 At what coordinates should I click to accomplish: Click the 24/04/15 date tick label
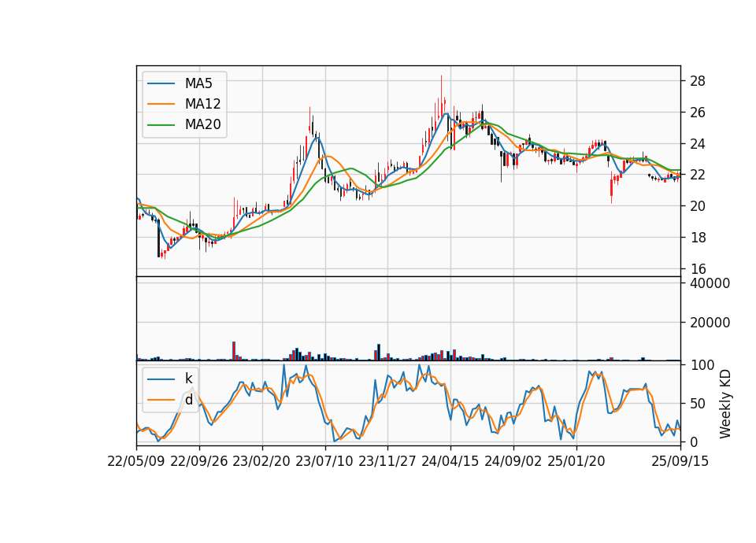(450, 461)
